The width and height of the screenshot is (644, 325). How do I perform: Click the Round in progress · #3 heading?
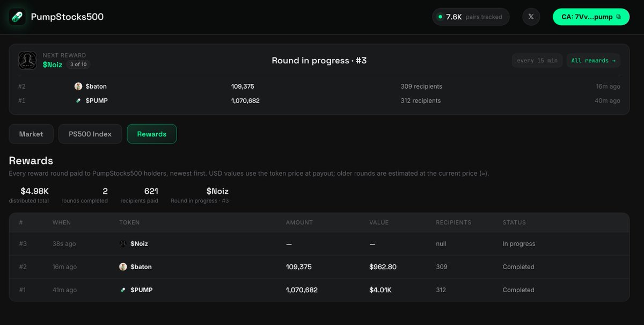[x=319, y=60]
